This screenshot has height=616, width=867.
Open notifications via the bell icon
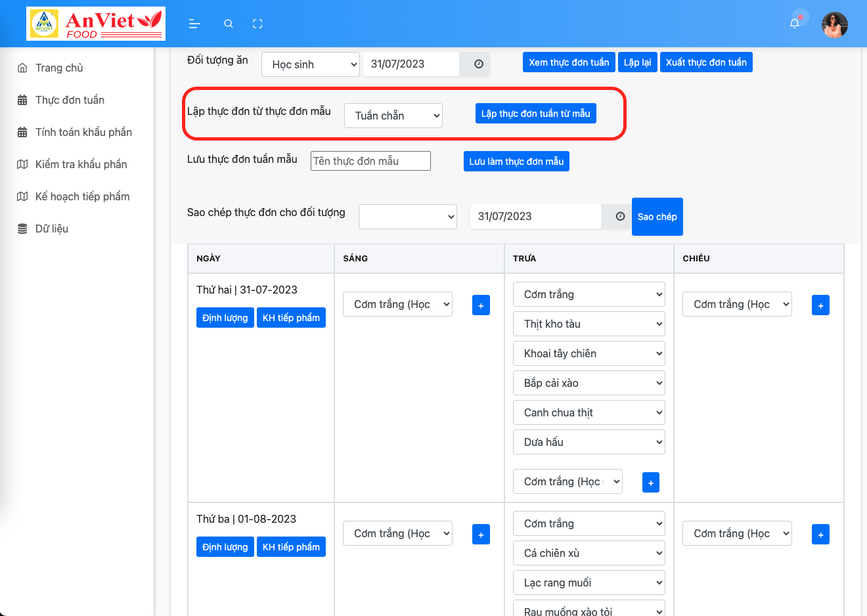tap(794, 22)
